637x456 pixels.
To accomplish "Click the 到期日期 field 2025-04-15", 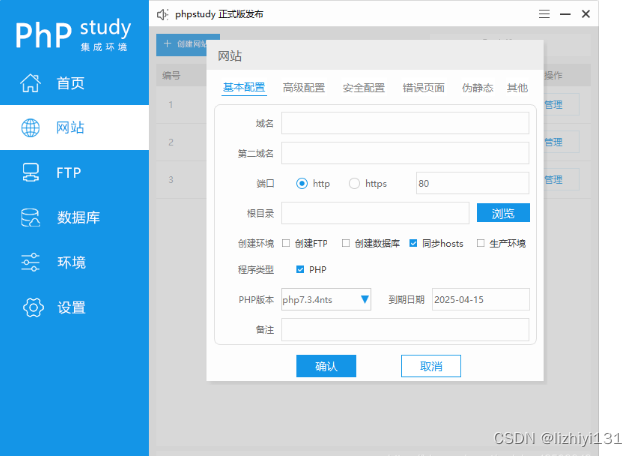I will 481,300.
